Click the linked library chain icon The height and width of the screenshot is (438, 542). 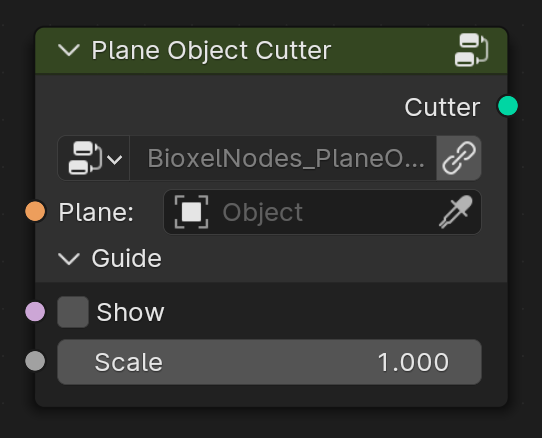459,158
